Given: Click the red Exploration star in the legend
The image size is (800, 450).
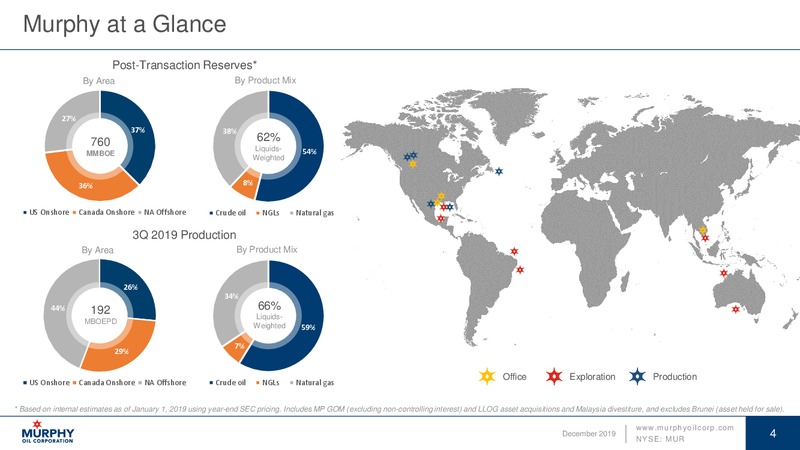Looking at the screenshot, I should coord(554,377).
